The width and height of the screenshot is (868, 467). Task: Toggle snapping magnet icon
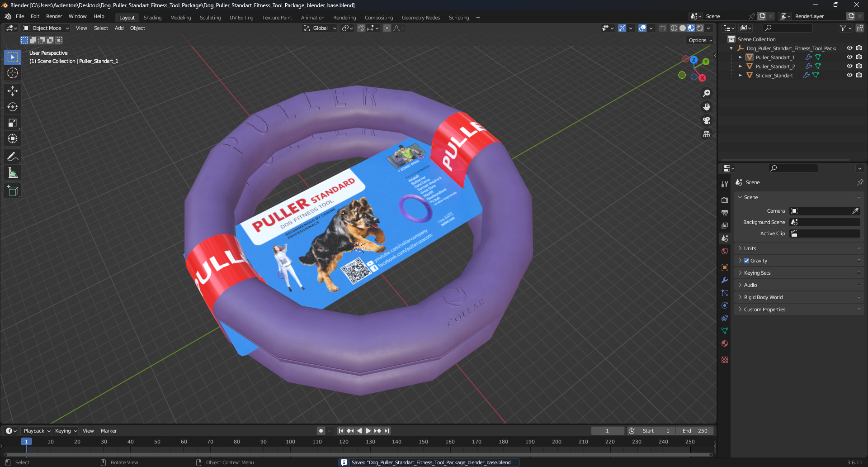tap(361, 28)
